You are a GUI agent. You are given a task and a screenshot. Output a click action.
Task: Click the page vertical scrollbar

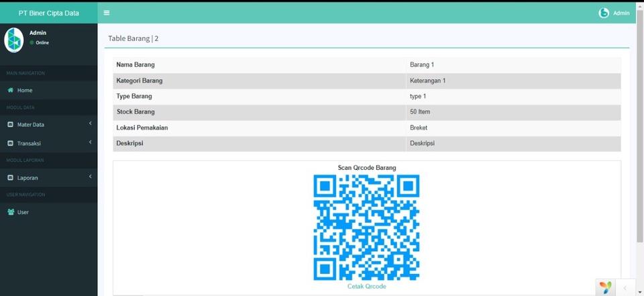(x=640, y=126)
